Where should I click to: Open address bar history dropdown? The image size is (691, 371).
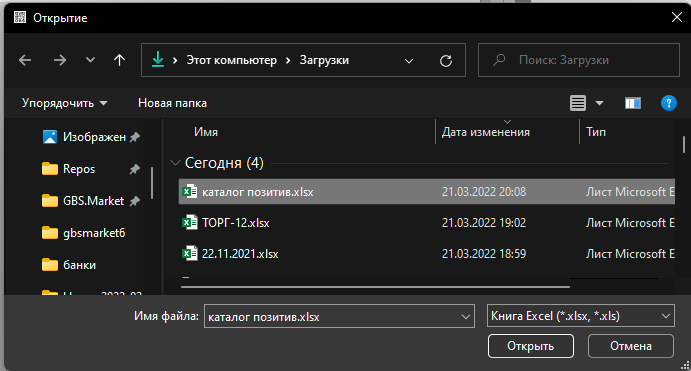pyautogui.click(x=409, y=60)
